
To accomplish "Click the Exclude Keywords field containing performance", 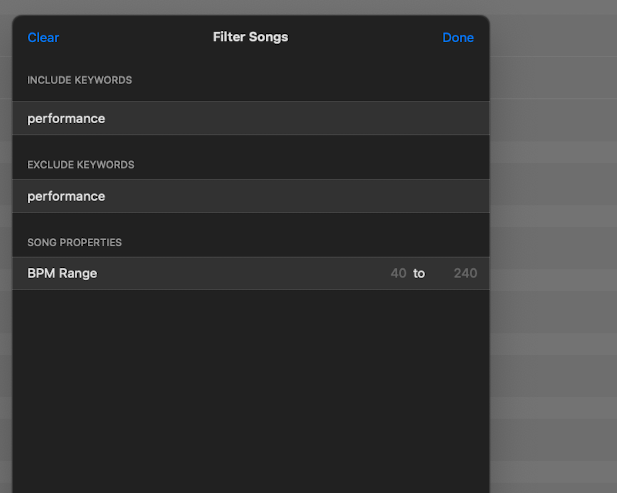I will coord(251,196).
